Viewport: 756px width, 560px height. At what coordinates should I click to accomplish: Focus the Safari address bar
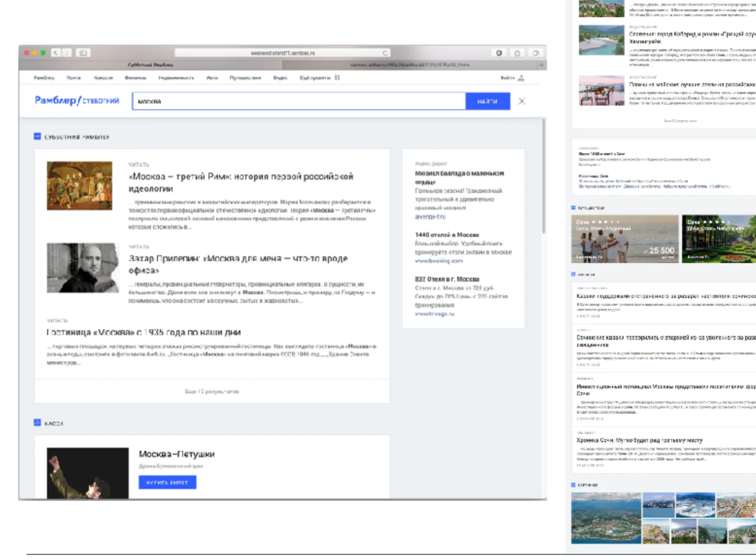tap(283, 53)
